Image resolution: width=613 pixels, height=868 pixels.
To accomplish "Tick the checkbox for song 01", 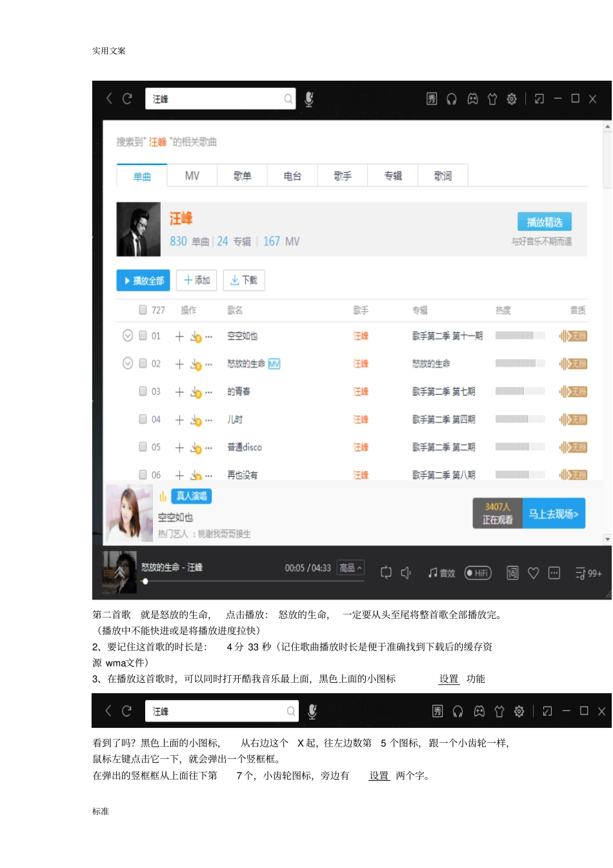I will (143, 336).
